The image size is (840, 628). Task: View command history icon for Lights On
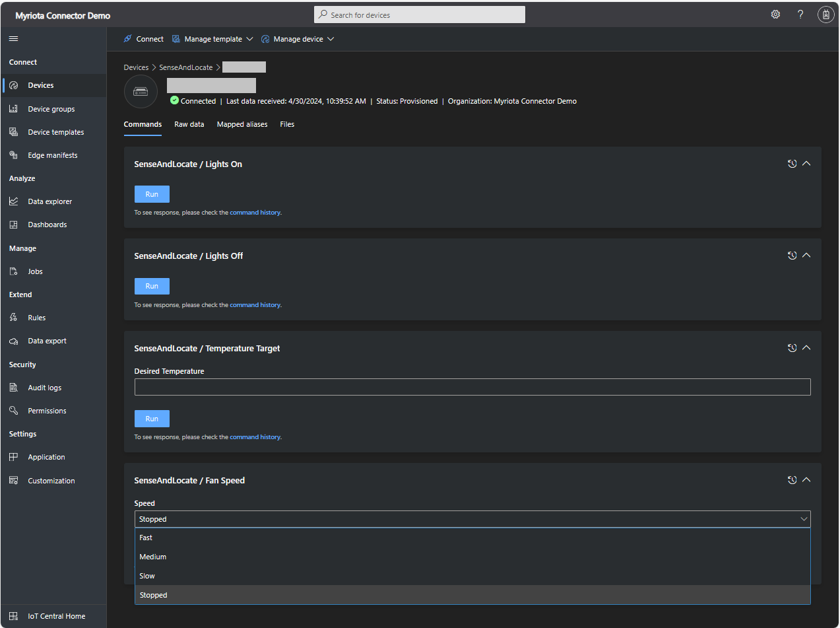pos(792,164)
